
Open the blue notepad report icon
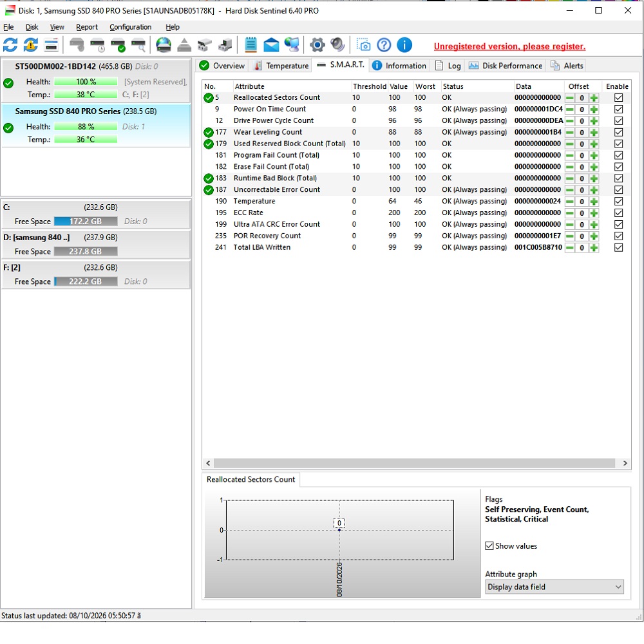pos(251,45)
